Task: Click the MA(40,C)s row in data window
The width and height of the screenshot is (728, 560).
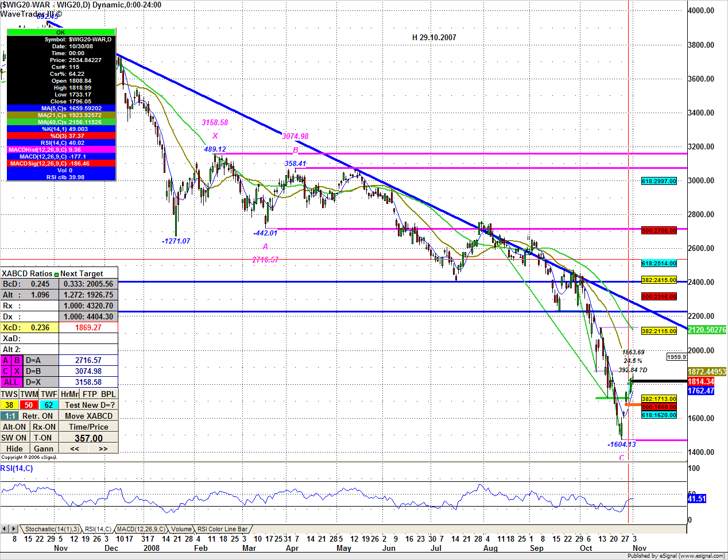Action: [x=61, y=122]
